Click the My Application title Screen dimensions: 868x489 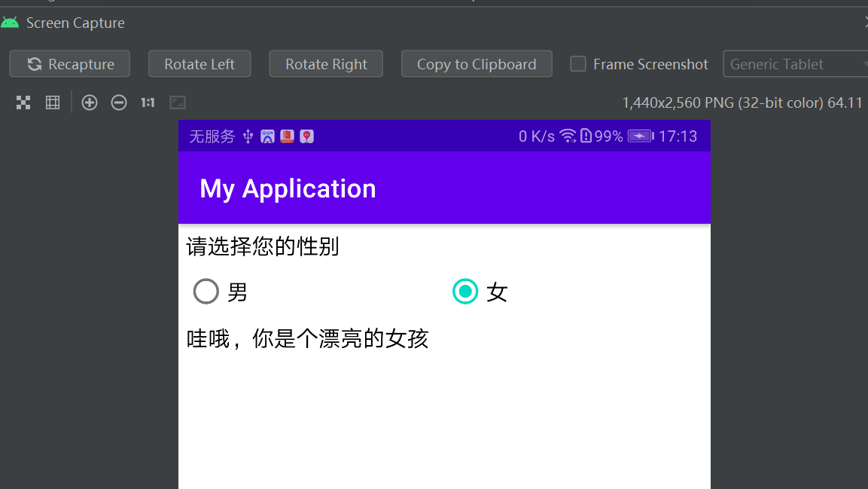click(288, 189)
